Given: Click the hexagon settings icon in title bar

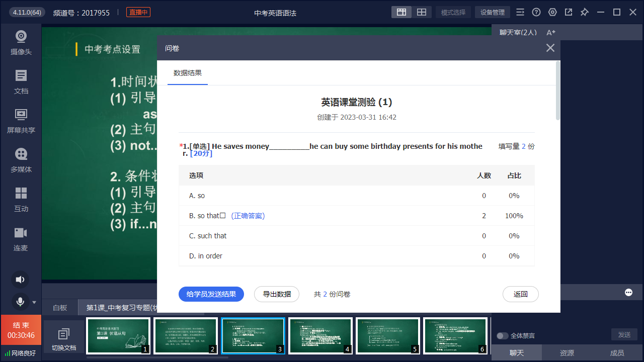Looking at the screenshot, I should coord(552,12).
